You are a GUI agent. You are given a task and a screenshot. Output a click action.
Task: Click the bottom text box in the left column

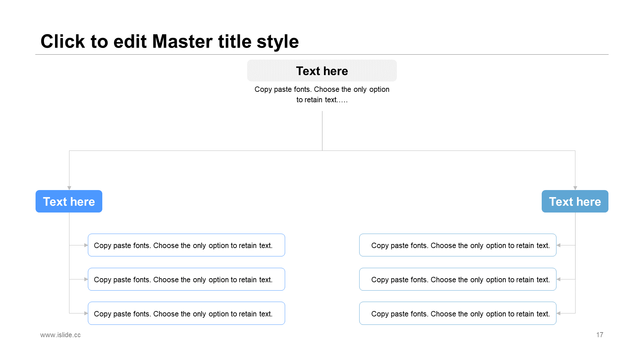point(186,314)
